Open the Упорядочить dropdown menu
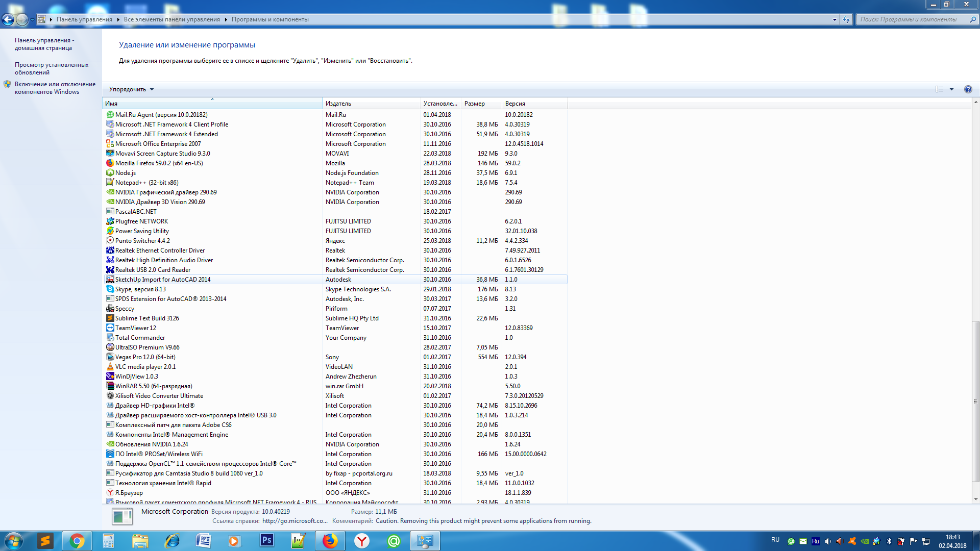This screenshot has width=980, height=551. point(131,89)
